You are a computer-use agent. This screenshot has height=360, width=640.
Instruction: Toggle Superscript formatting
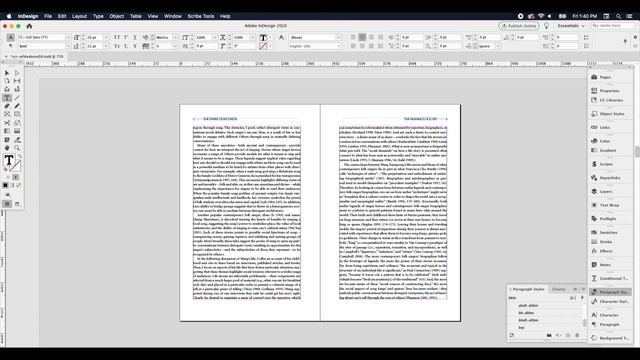click(x=126, y=37)
